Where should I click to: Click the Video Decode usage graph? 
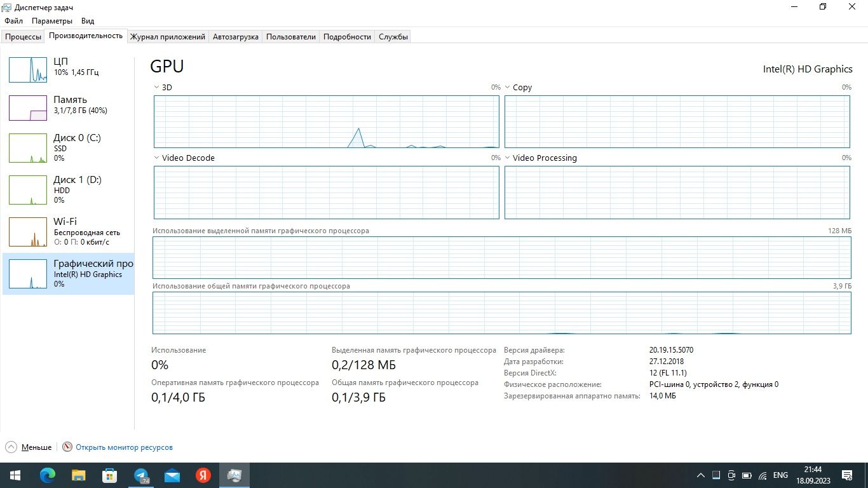point(327,193)
